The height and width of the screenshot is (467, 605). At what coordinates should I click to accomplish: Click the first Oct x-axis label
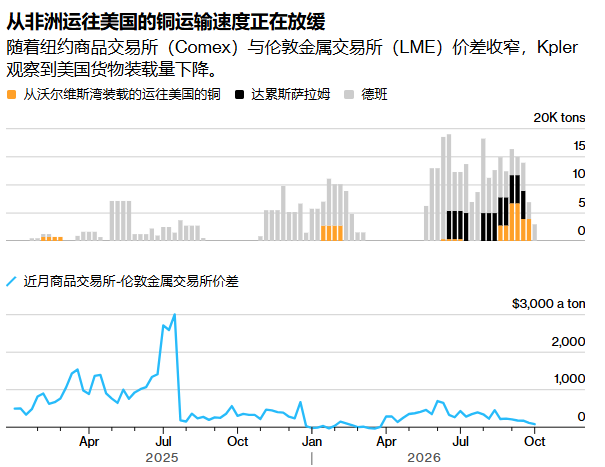(238, 441)
